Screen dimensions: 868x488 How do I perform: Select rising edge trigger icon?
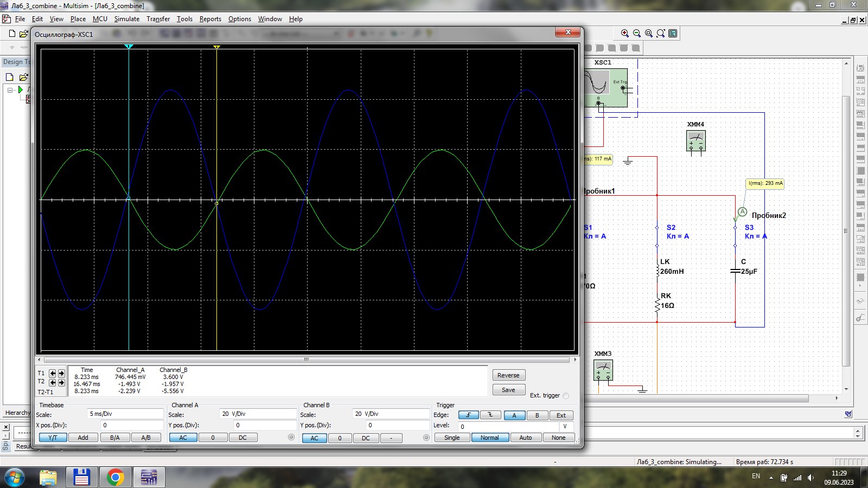(468, 415)
